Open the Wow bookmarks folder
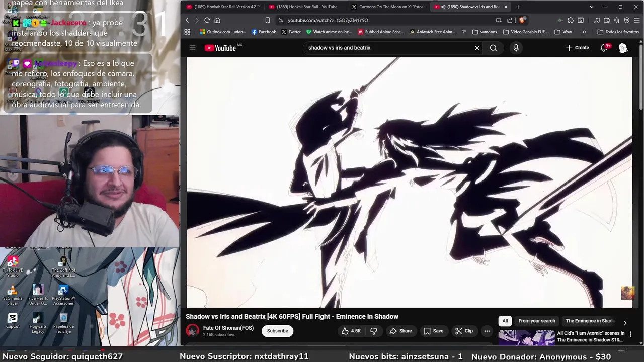Viewport: 644px width, 362px height. click(x=563, y=32)
